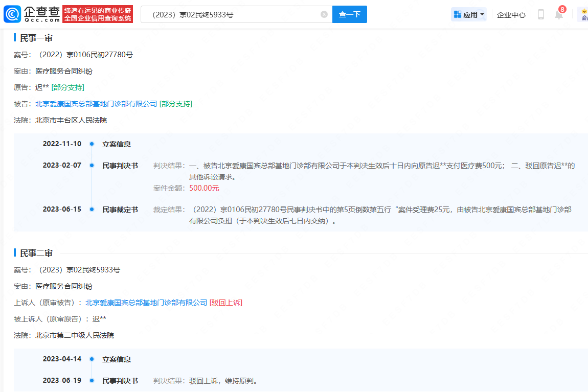Click the judgment result 驳回上诉，维持原判

(224, 381)
